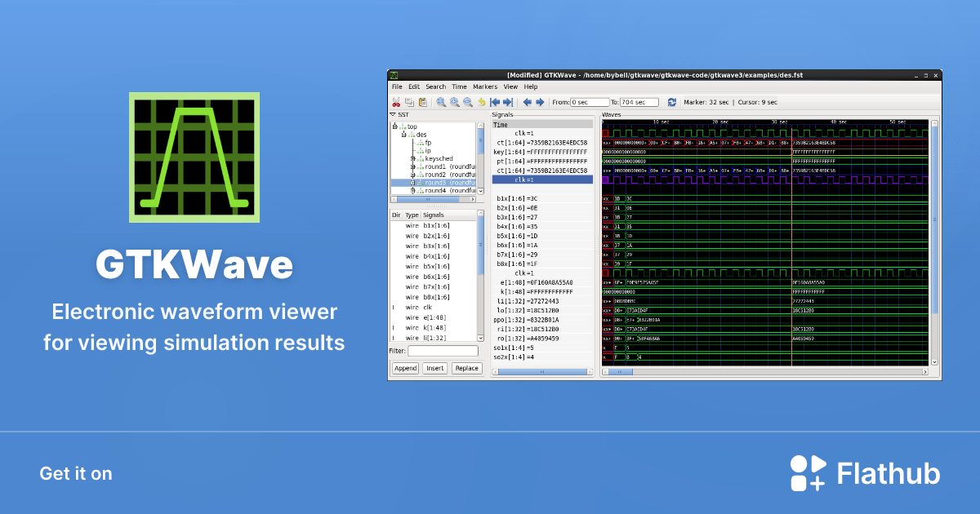Collapse the des tree node
980x514 pixels.
click(x=404, y=135)
